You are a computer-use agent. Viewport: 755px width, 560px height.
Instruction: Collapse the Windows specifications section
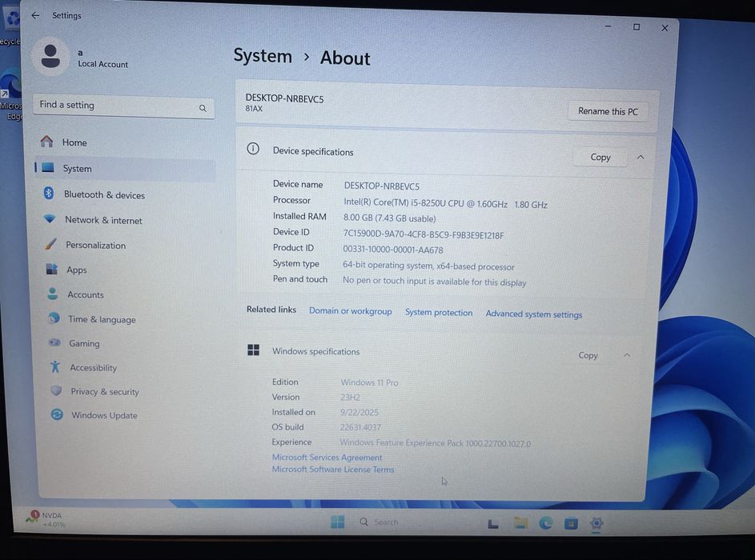pyautogui.click(x=626, y=355)
